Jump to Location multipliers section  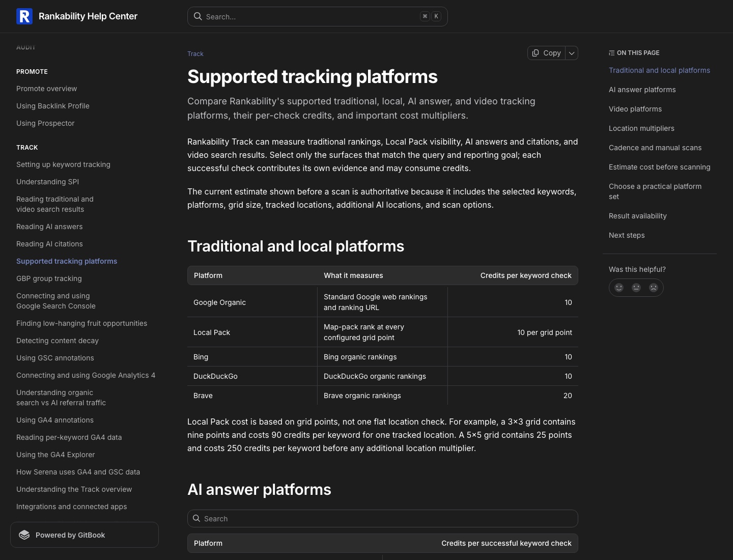click(641, 128)
